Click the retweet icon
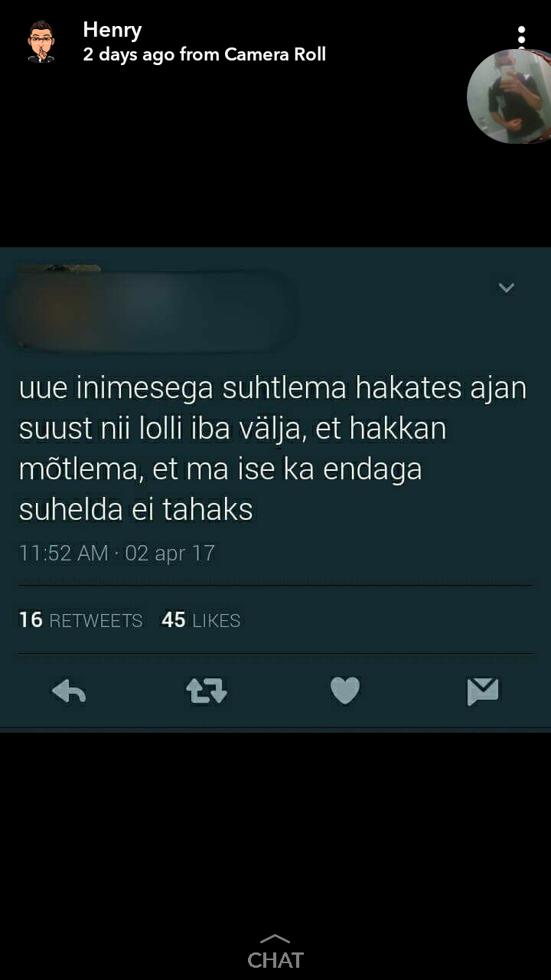Viewport: 551px width, 980px height. point(207,691)
